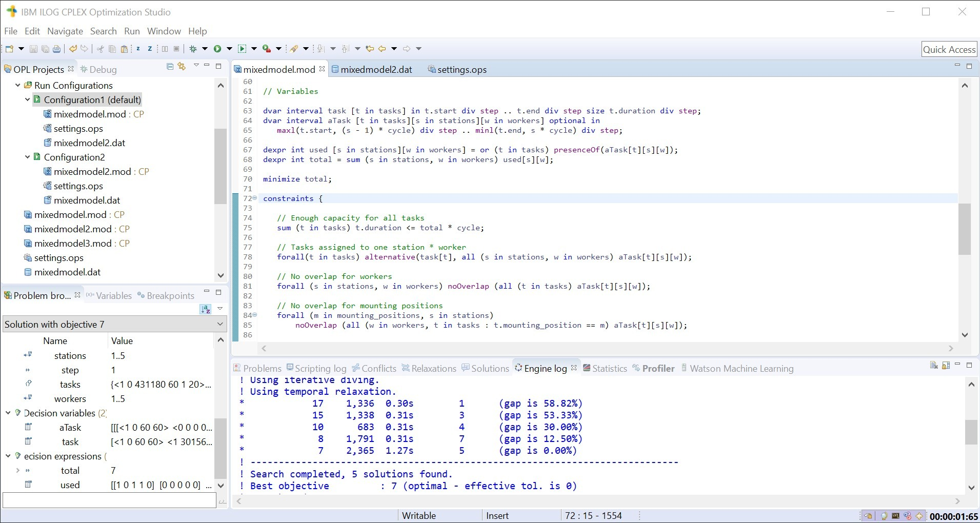Screen dimensions: 980x523
Task: Click the External tools run icon with red toolbox
Action: 267,49
